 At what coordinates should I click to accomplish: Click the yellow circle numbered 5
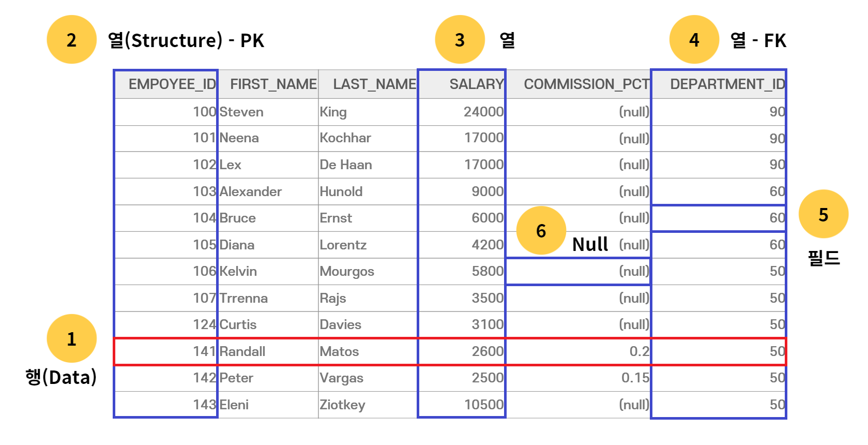(x=823, y=214)
